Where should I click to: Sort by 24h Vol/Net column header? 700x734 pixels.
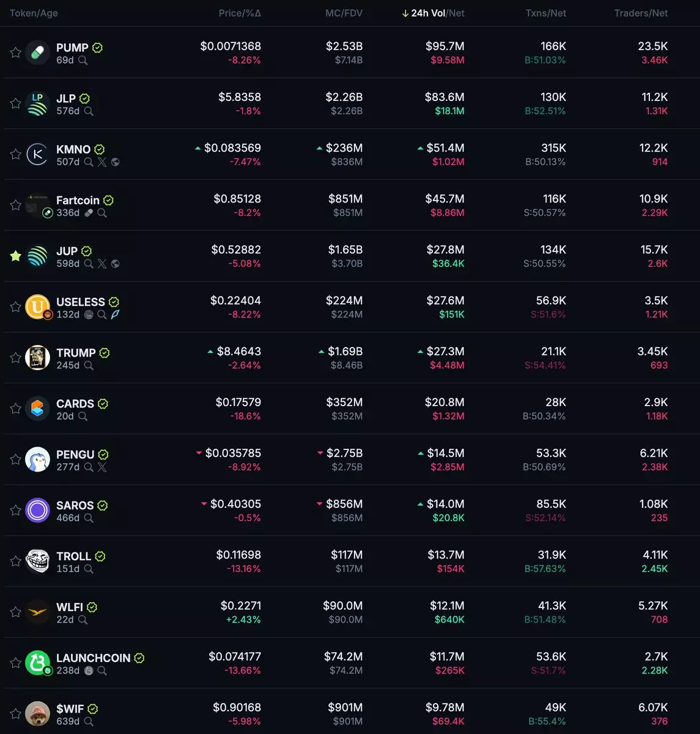click(433, 13)
